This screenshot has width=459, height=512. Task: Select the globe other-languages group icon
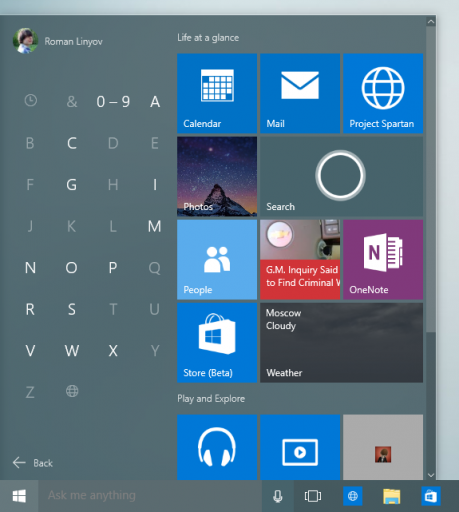click(72, 391)
